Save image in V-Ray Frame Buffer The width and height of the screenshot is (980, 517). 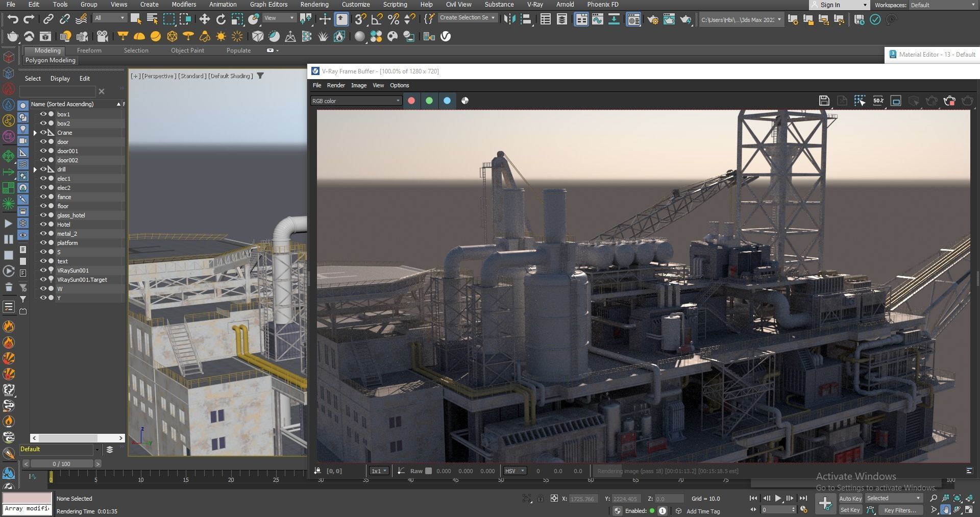tap(824, 101)
